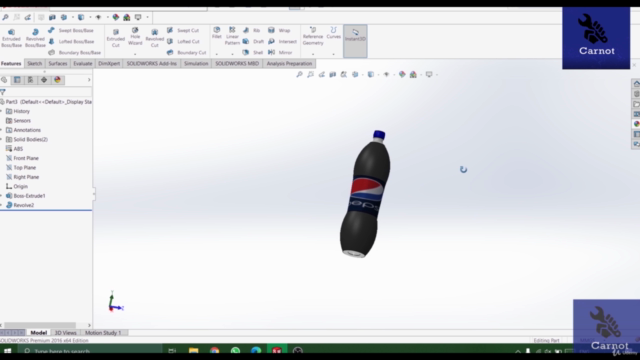
Task: Open the Simulation ribbon tab
Action: click(196, 64)
